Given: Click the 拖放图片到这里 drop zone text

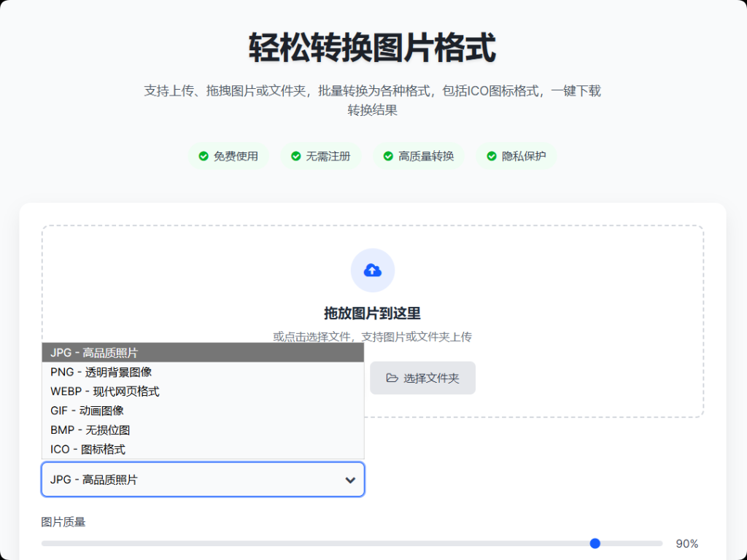Looking at the screenshot, I should (x=372, y=314).
